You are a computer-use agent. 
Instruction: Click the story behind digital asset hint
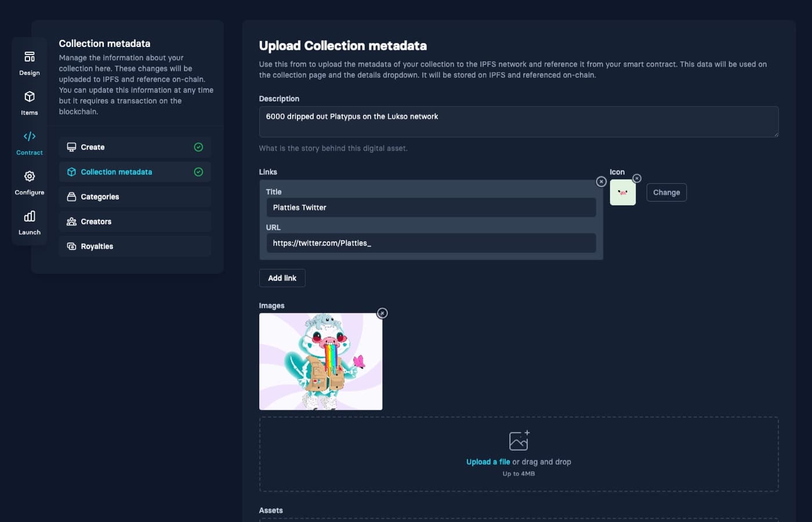[x=333, y=148]
